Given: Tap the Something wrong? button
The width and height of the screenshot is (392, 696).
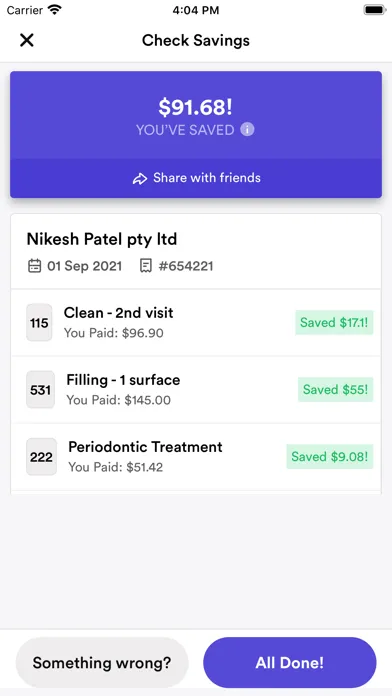Looking at the screenshot, I should [102, 663].
